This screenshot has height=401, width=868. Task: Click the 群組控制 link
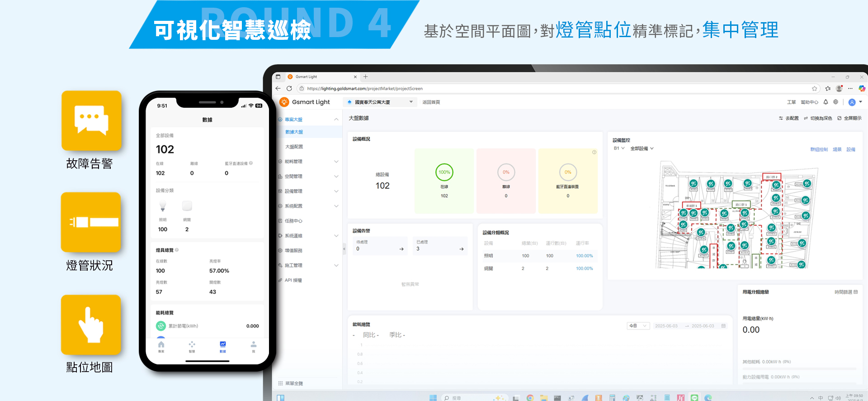(x=818, y=149)
